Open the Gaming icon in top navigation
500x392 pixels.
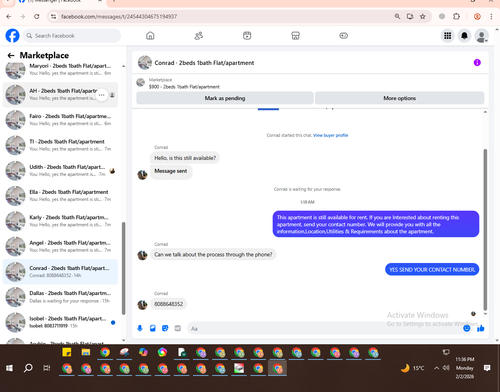[344, 36]
